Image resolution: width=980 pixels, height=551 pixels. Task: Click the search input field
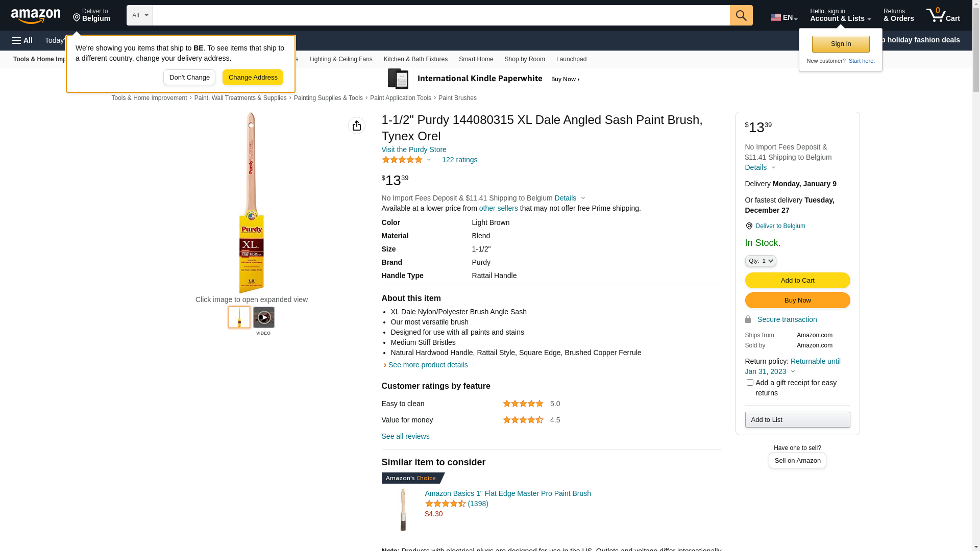point(441,15)
